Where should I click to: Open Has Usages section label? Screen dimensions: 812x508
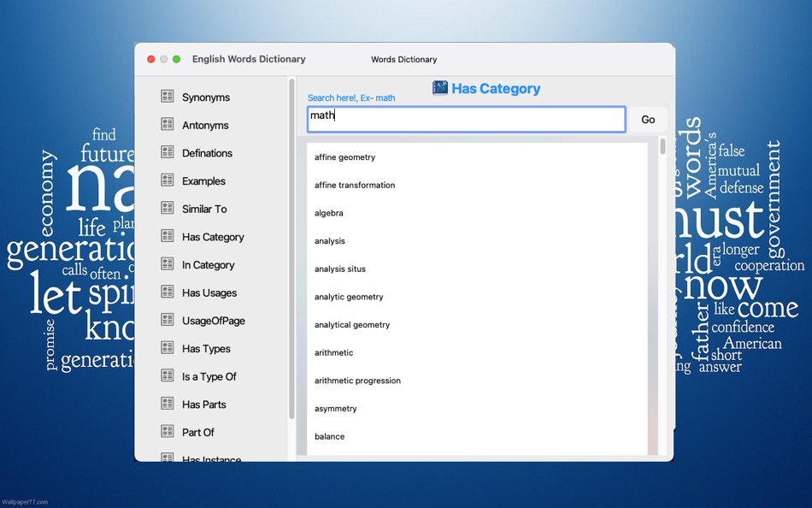(209, 292)
